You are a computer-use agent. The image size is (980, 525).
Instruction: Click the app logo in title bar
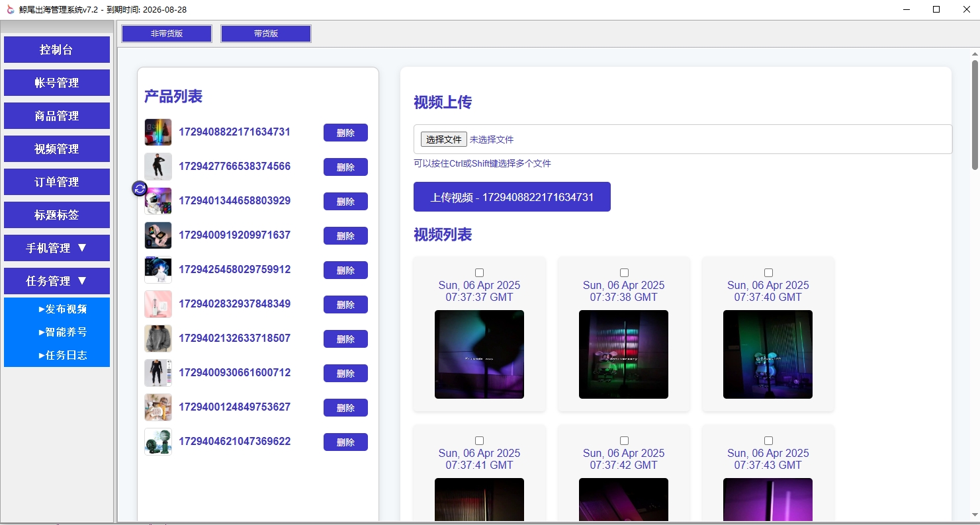point(10,9)
